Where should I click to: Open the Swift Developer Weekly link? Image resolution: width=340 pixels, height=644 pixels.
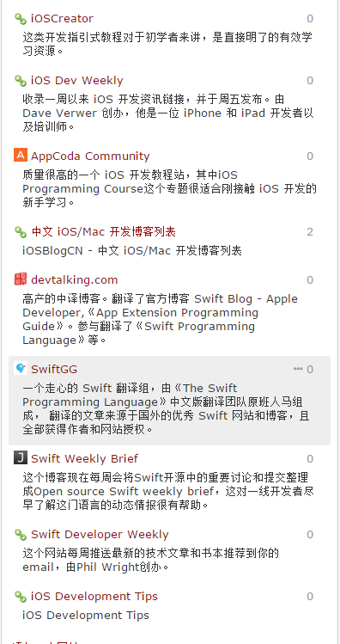[x=100, y=534]
